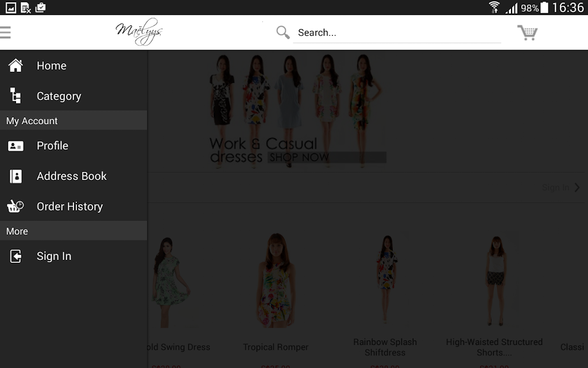Screen dimensions: 588x368
Task: Click the 'old Swing Dress' product title
Action: 179,347
